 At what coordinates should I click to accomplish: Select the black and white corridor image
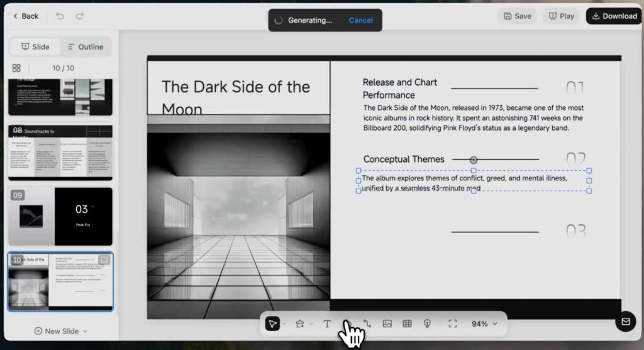pyautogui.click(x=238, y=217)
